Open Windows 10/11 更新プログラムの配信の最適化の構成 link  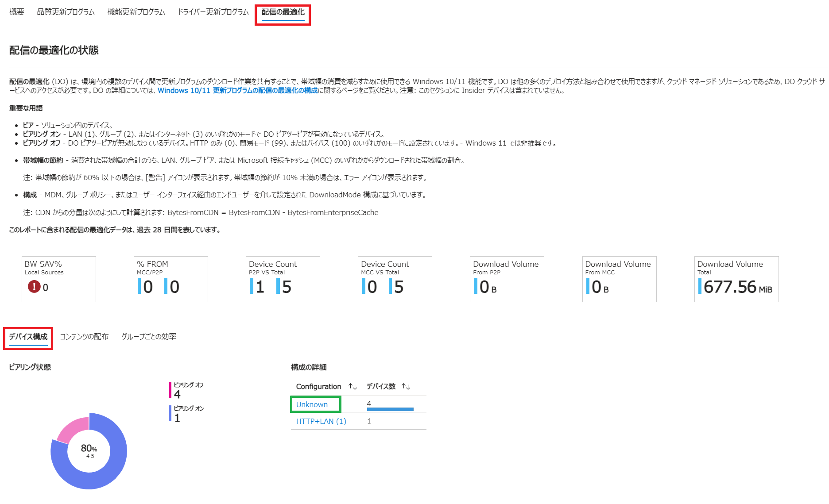pos(237,90)
